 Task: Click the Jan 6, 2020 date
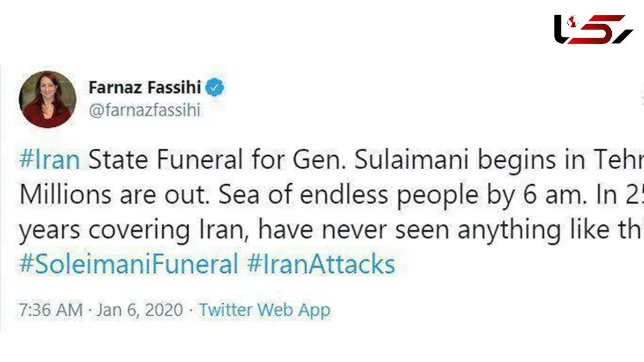pyautogui.click(x=140, y=310)
